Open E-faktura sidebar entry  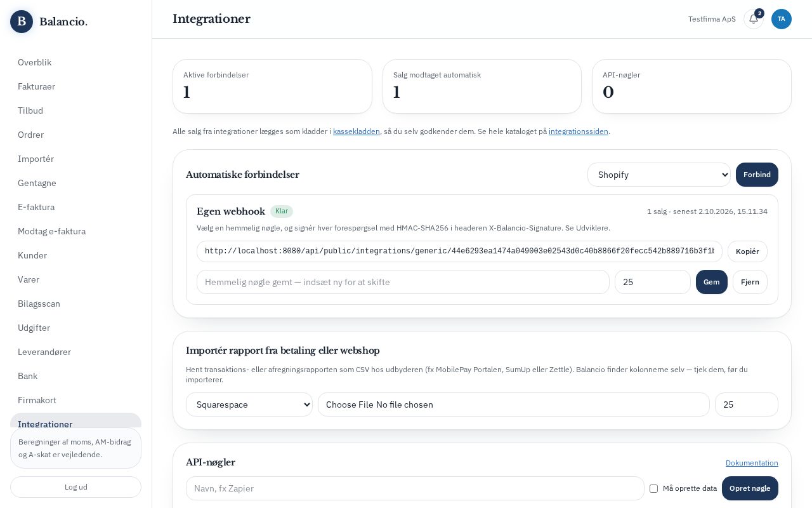point(75,207)
